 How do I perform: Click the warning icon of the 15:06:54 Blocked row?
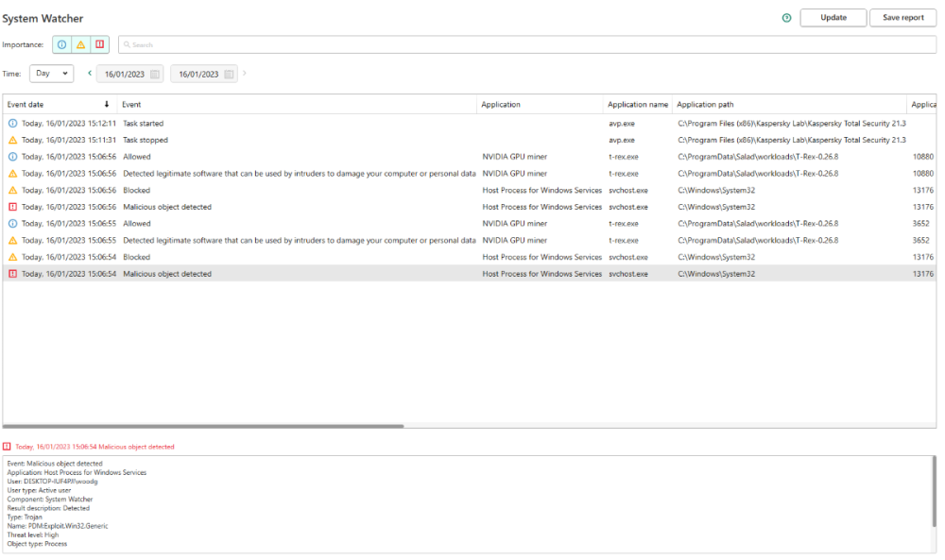coord(12,257)
